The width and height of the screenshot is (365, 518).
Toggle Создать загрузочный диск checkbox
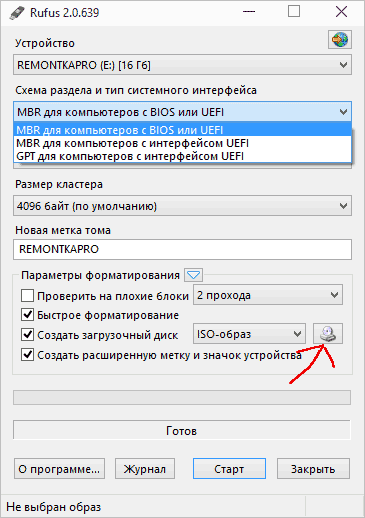click(x=27, y=334)
